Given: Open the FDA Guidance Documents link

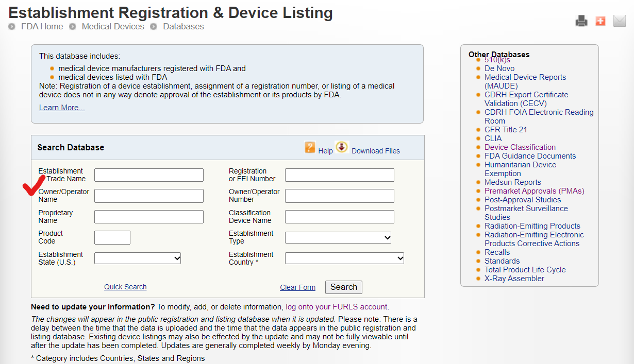Looking at the screenshot, I should [x=530, y=156].
